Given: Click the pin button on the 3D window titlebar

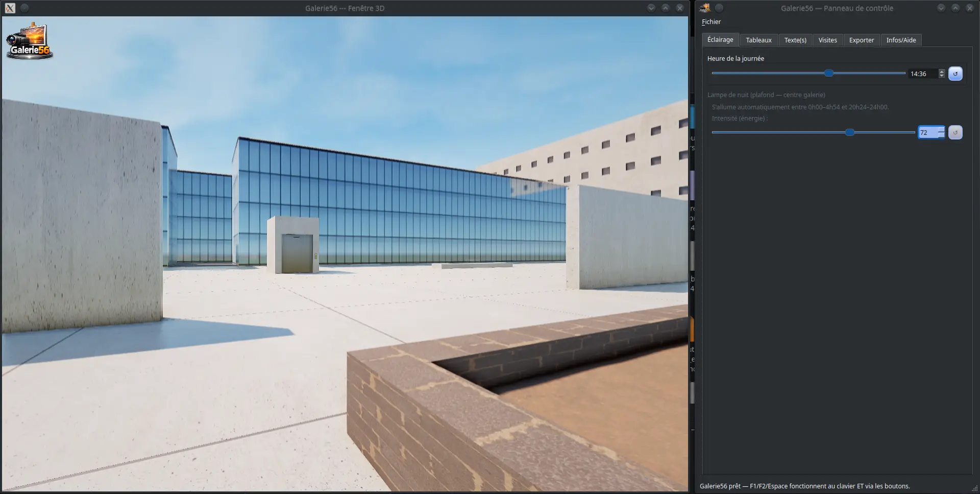Looking at the screenshot, I should click(24, 8).
